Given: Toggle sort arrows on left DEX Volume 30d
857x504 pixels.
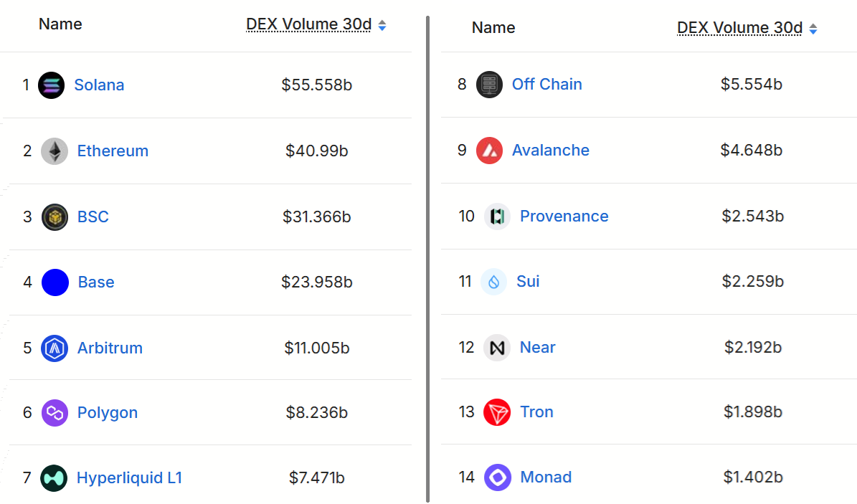Looking at the screenshot, I should (382, 26).
